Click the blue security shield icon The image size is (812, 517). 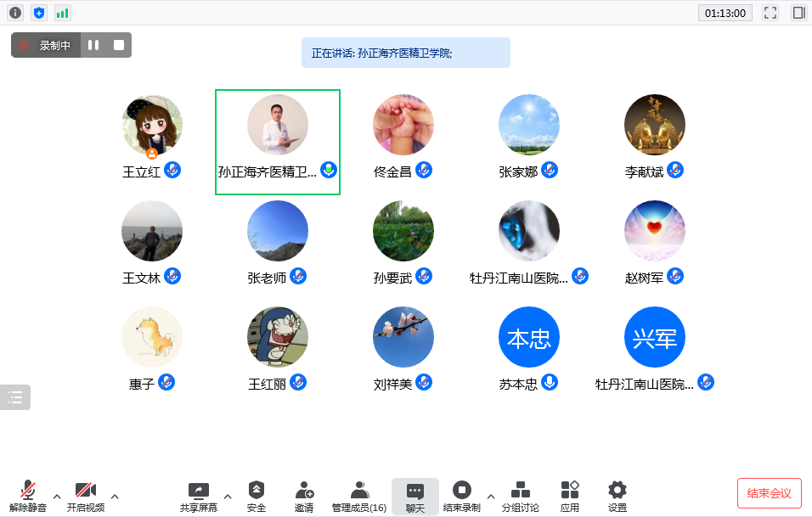click(39, 13)
